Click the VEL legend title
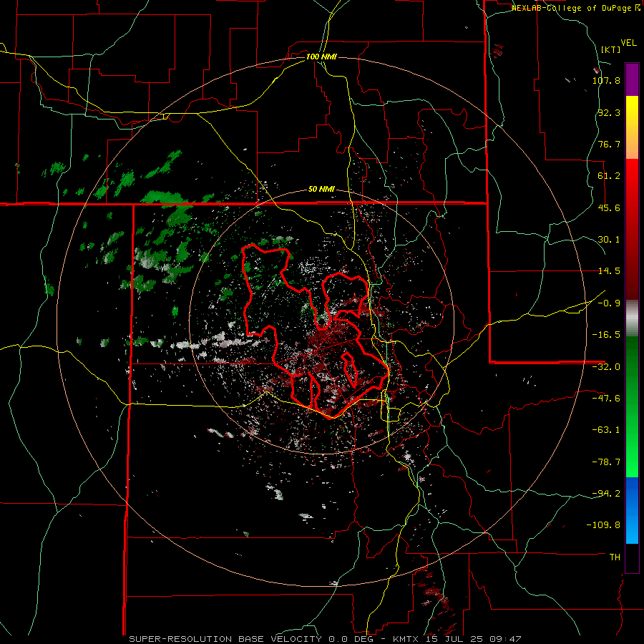 pyautogui.click(x=628, y=43)
